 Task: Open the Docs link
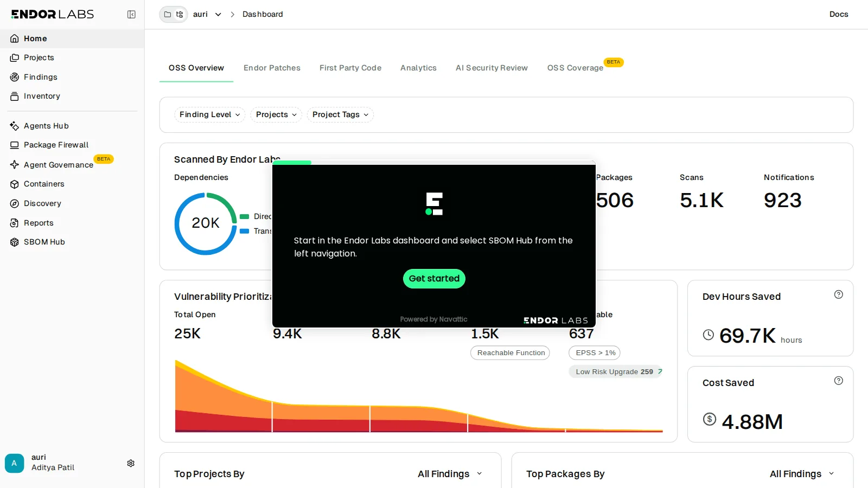tap(839, 15)
